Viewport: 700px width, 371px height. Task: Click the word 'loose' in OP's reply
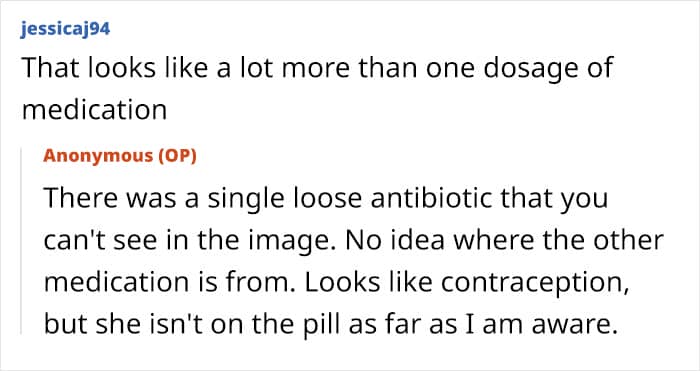coord(327,197)
